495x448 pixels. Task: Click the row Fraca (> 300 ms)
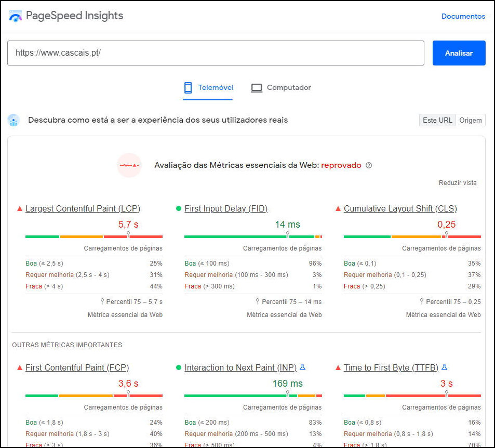click(253, 286)
